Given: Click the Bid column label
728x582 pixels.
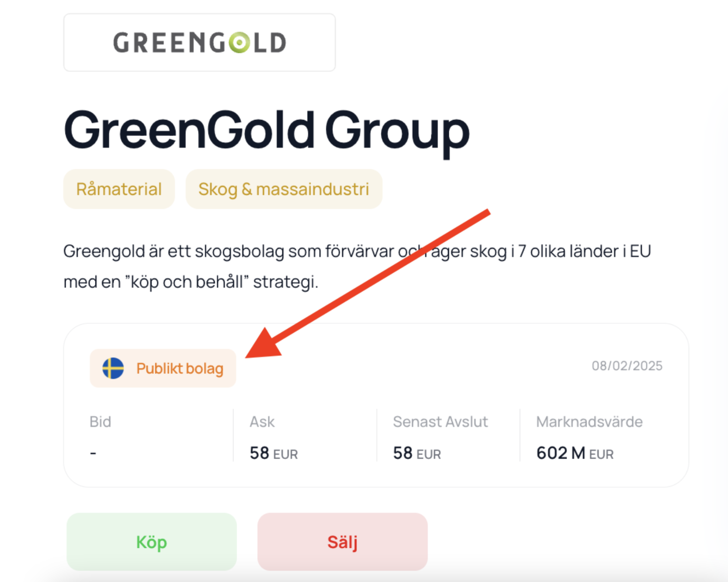Looking at the screenshot, I should 100,422.
